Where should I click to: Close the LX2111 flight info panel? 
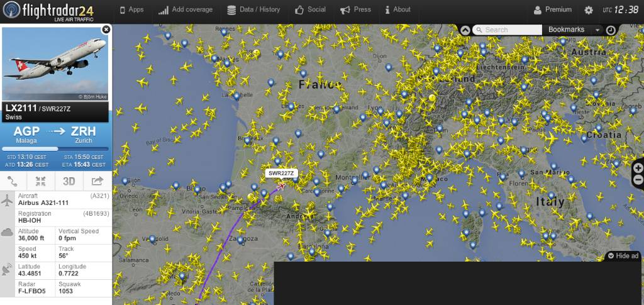point(106,29)
